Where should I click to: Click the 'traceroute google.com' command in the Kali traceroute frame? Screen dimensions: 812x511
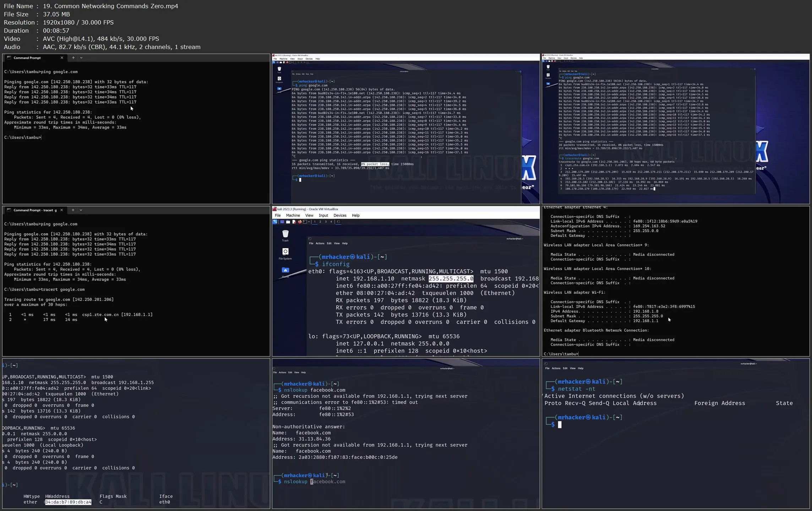click(582, 158)
